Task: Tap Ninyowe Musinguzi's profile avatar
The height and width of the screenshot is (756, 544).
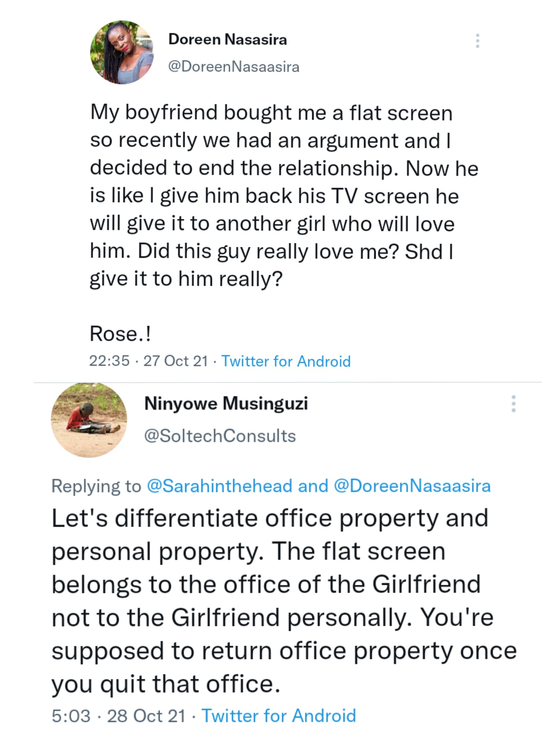Action: [89, 420]
